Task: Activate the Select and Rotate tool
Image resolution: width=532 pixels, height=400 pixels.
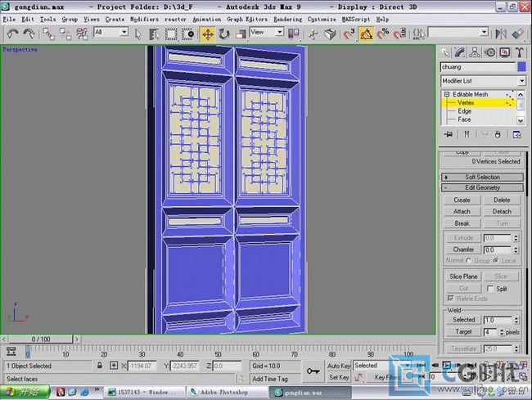Action: pos(224,34)
